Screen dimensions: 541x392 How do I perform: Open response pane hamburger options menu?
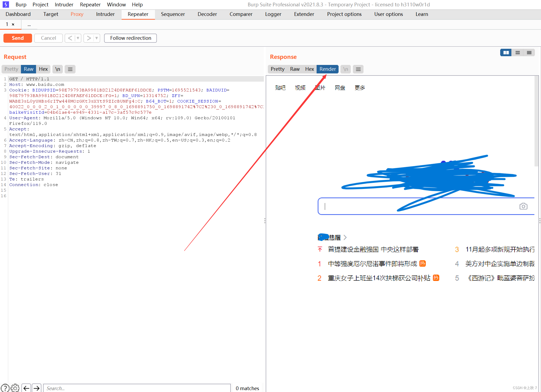358,69
